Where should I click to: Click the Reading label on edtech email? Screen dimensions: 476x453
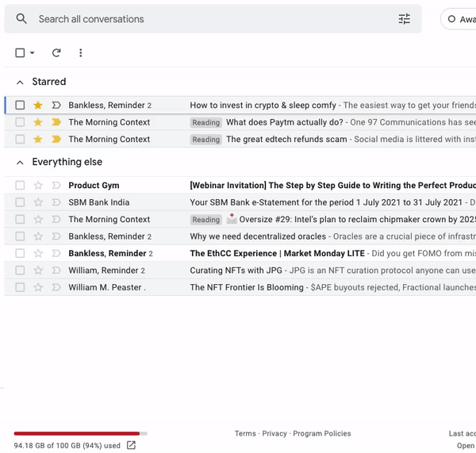tap(205, 140)
